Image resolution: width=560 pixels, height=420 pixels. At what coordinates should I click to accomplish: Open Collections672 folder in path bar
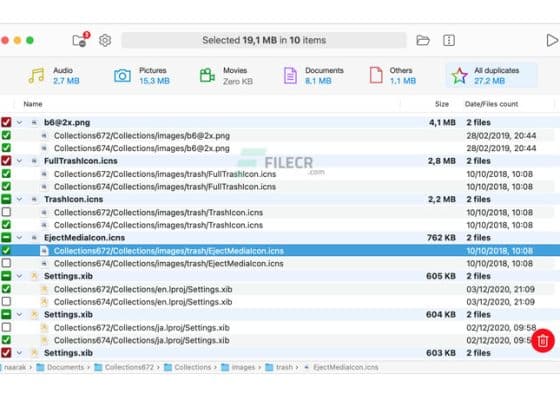[124, 367]
